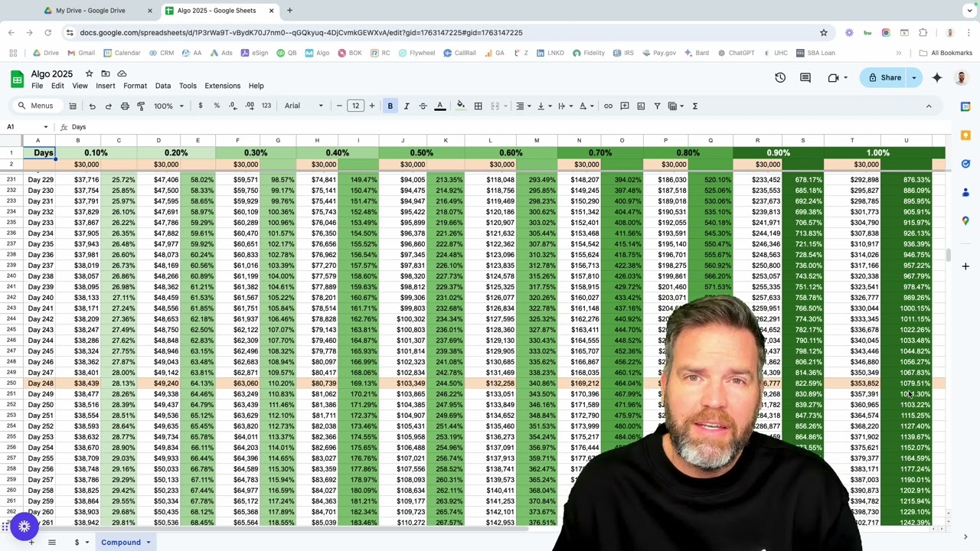Image resolution: width=980 pixels, height=551 pixels.
Task: Open the Extensions menu
Action: coord(222,86)
